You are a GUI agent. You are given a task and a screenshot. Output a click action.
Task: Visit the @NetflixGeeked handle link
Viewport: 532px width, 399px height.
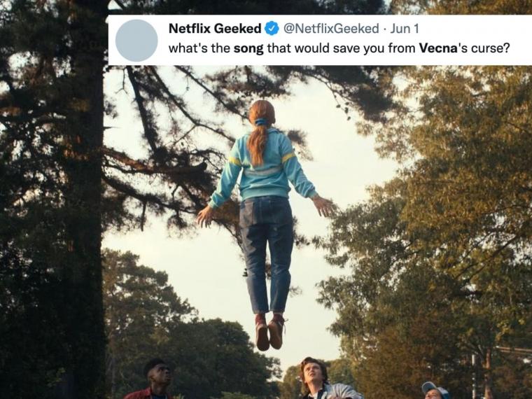331,29
